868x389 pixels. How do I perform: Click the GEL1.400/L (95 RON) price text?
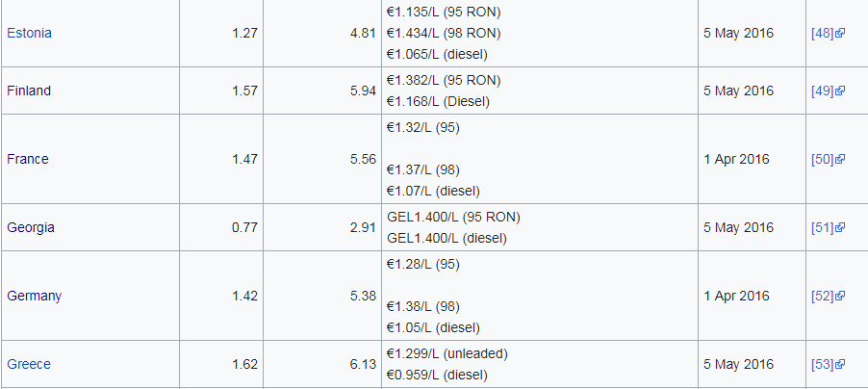tap(453, 218)
